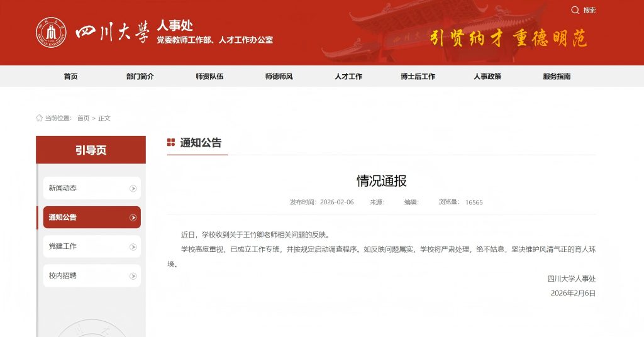Screen dimensions: 644x337
Task: Click the publish date 2026-02-06
Action: pyautogui.click(x=337, y=202)
